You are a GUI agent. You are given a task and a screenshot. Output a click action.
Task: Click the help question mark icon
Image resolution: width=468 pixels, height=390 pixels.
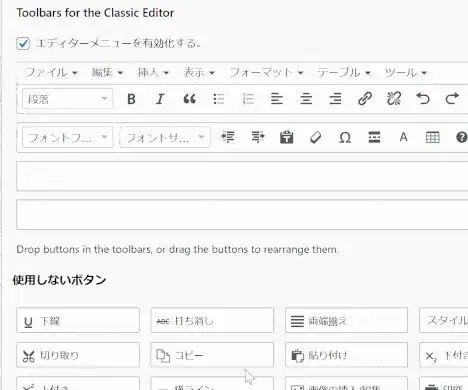(x=461, y=137)
